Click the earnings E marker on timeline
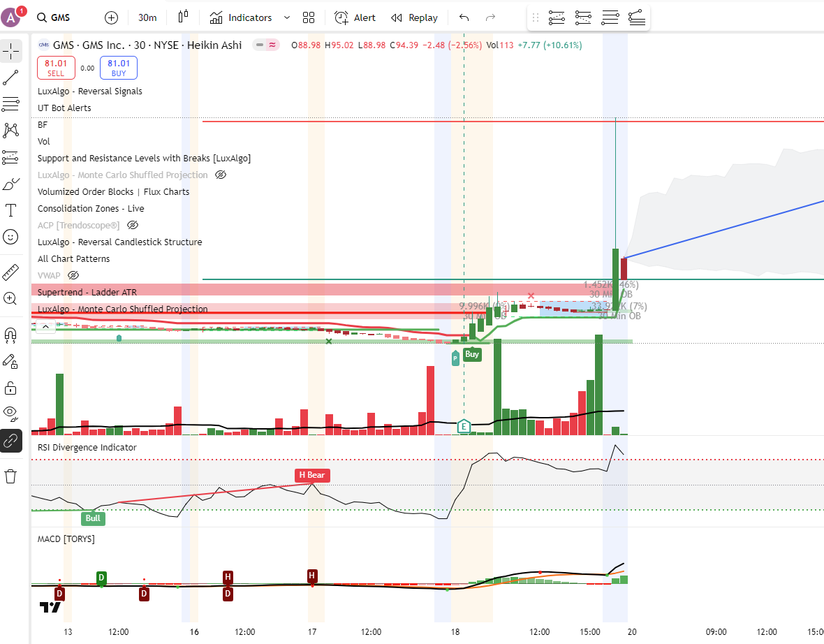Viewport: 824px width, 644px height. coord(463,426)
